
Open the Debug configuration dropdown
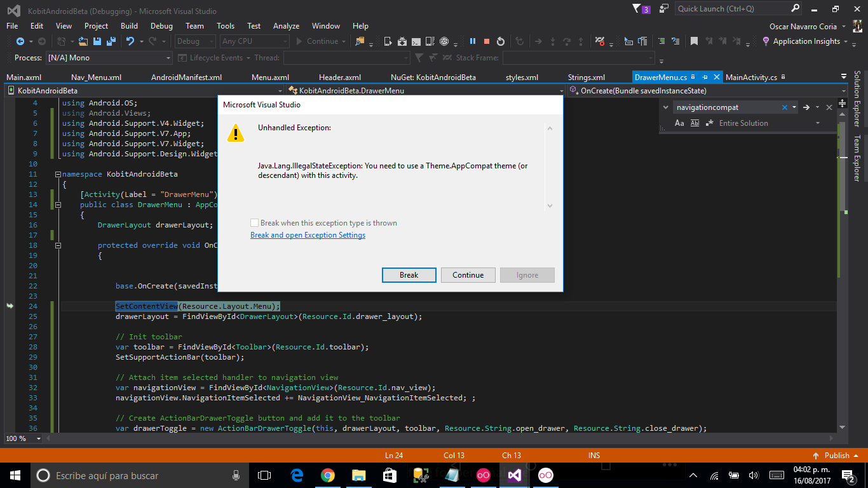(196, 41)
